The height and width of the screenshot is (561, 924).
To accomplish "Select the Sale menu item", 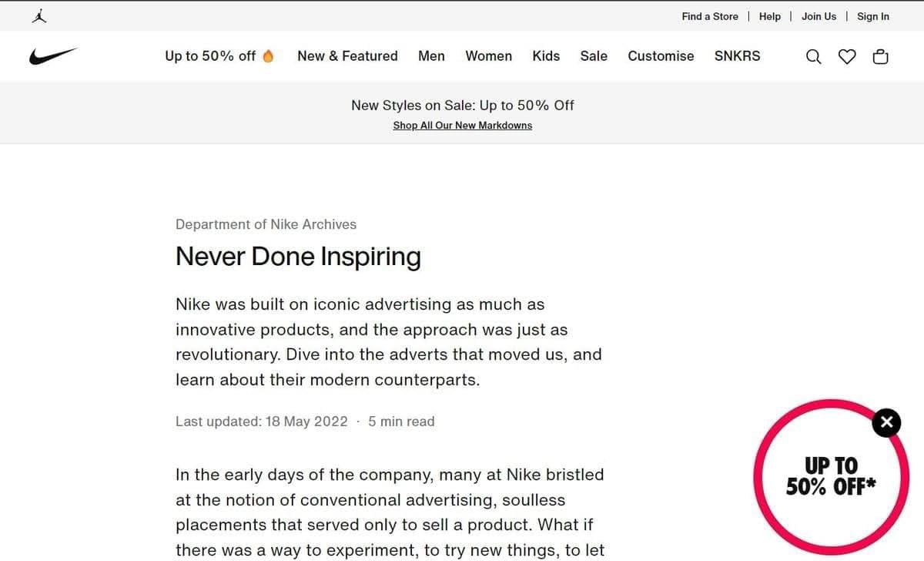I will [x=594, y=56].
